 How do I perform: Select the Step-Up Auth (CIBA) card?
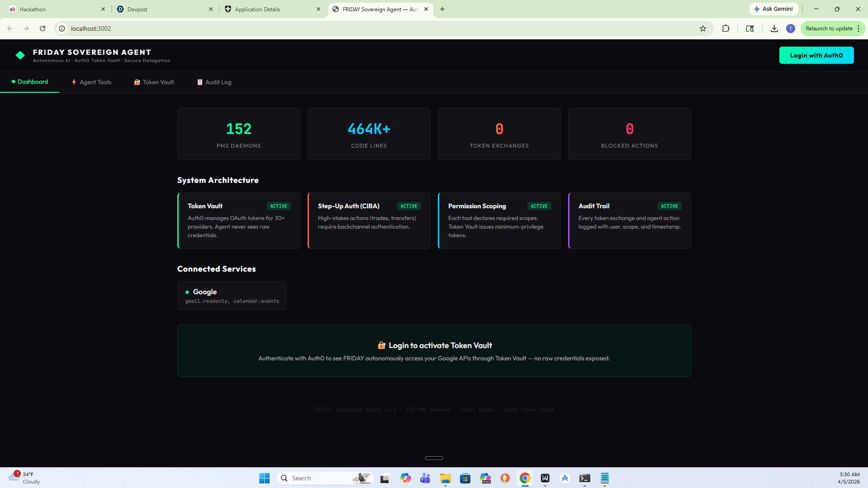tap(369, 220)
